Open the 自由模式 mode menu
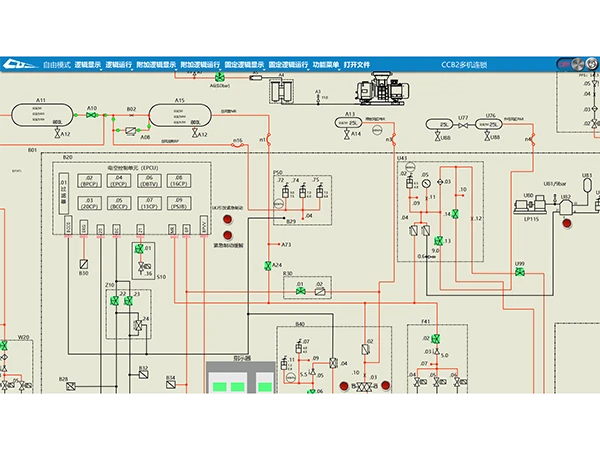Viewport: 600px width, 450px height. coord(57,64)
